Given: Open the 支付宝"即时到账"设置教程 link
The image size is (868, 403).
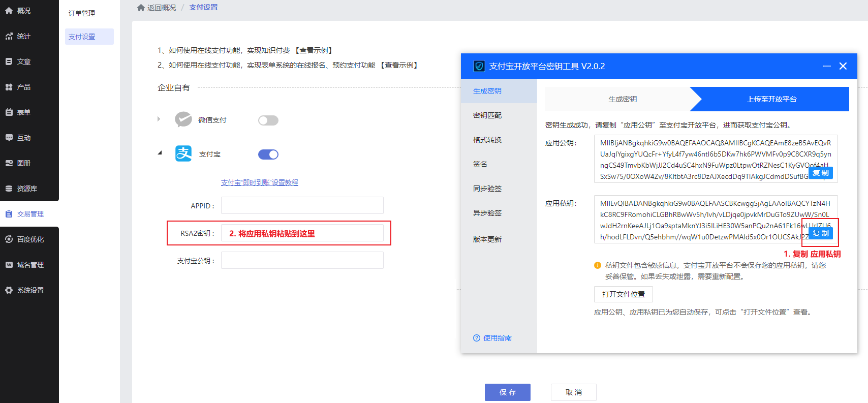Looking at the screenshot, I should pyautogui.click(x=260, y=182).
